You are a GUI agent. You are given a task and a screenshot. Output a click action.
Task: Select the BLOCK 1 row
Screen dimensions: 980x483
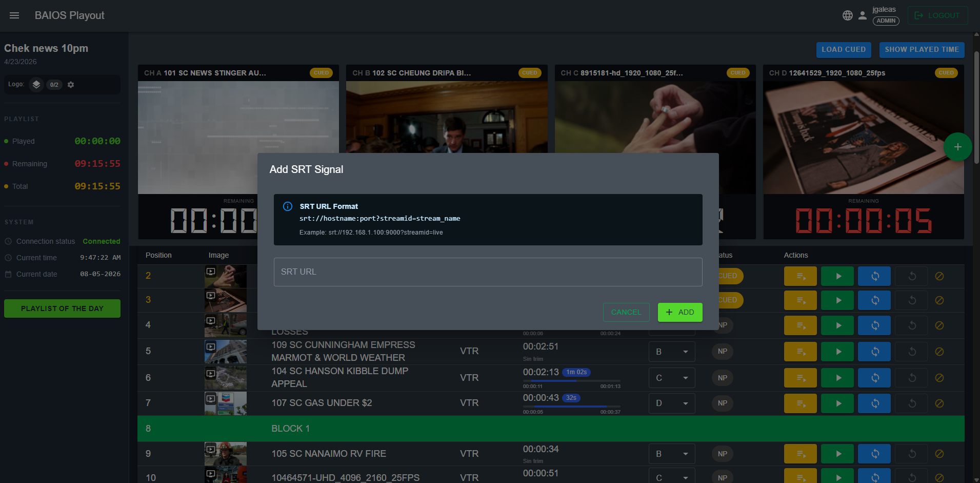(x=551, y=429)
